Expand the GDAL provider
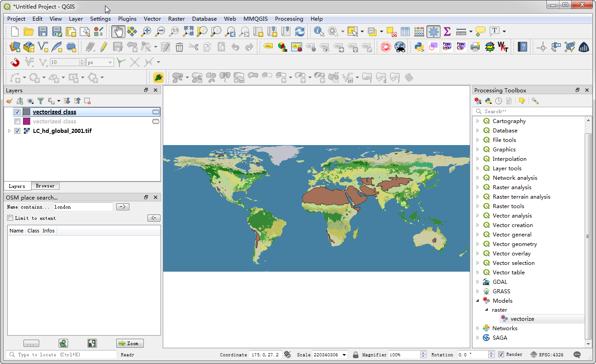Image resolution: width=596 pixels, height=364 pixels. (x=478, y=282)
